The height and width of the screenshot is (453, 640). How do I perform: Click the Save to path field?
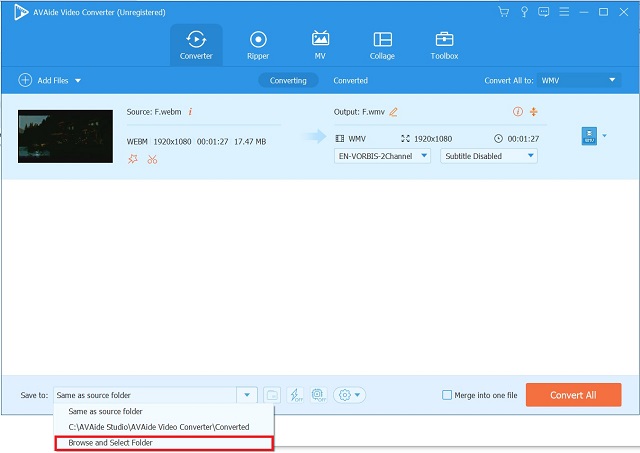pos(145,395)
